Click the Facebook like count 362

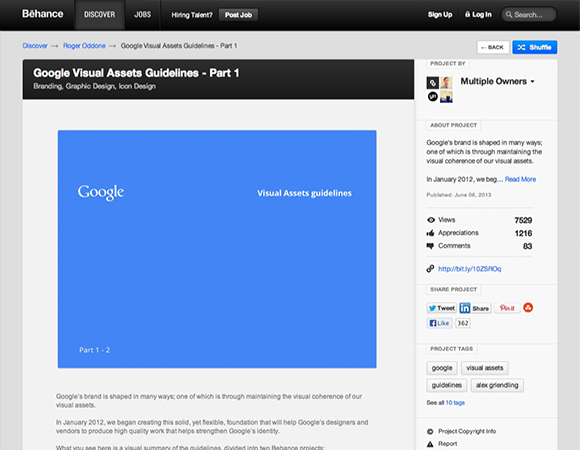[463, 323]
